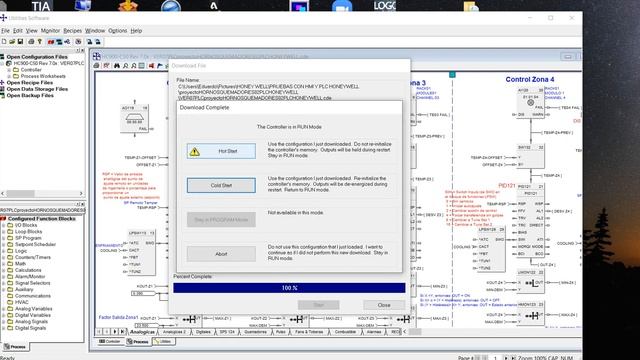
Task: Click the red download toolbar icon
Action: coord(51,42)
